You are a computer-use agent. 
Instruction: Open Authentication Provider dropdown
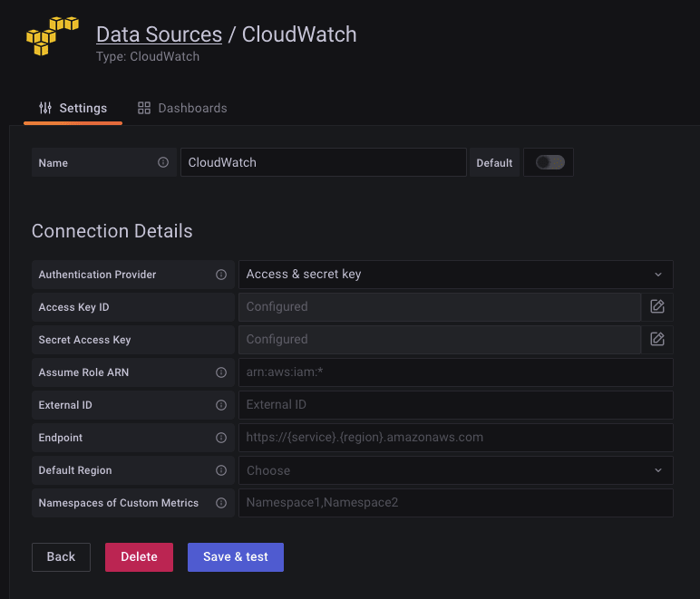coord(456,275)
